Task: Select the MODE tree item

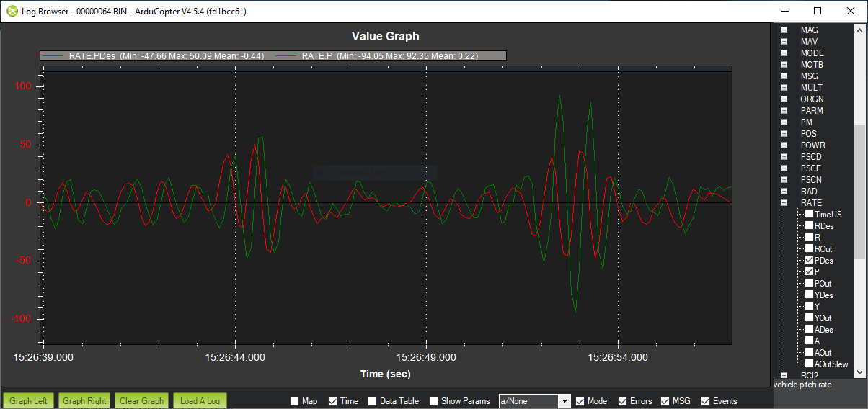Action: [x=812, y=53]
